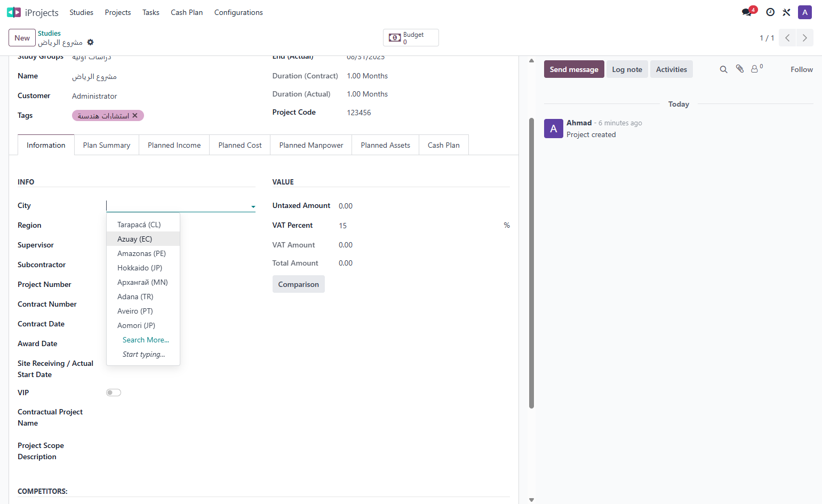Click the iProjects app logo icon
The height and width of the screenshot is (504, 822).
point(14,12)
